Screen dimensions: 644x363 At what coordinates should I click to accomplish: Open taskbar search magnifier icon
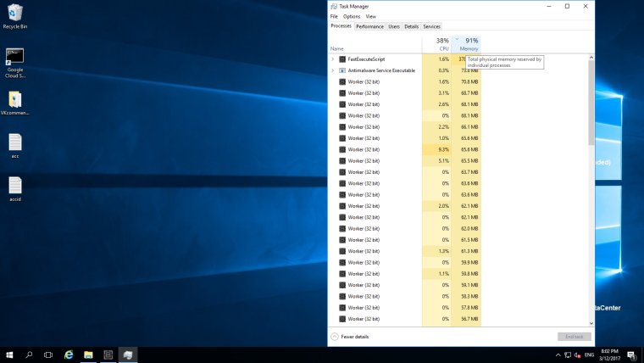29,355
